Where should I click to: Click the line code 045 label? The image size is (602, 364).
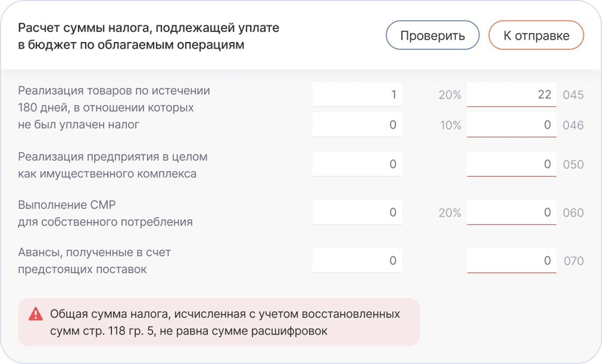tap(573, 95)
